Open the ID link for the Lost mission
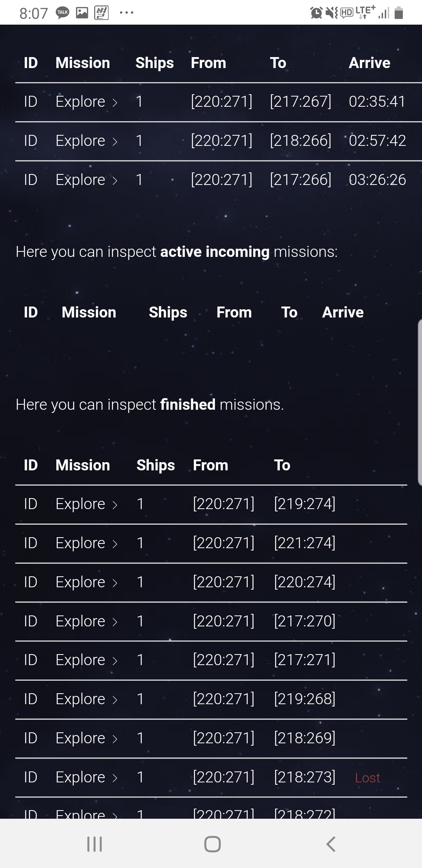This screenshot has width=422, height=868. (30, 777)
